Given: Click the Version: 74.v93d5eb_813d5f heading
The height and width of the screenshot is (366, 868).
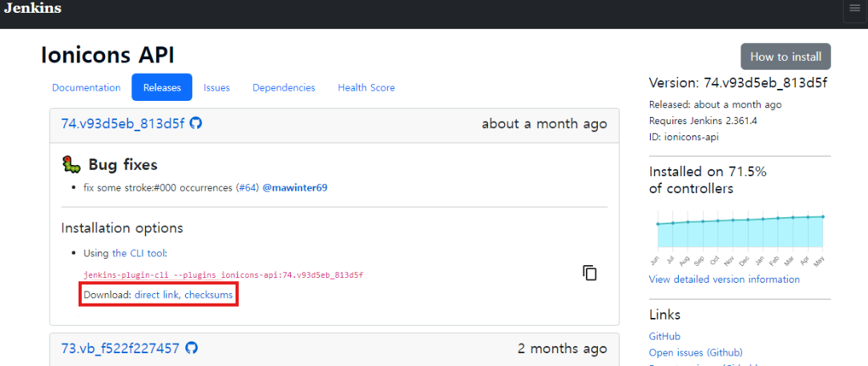Looking at the screenshot, I should click(x=738, y=83).
